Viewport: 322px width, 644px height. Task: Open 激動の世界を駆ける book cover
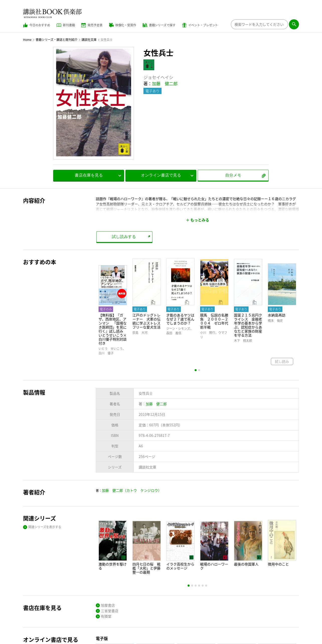point(113,540)
